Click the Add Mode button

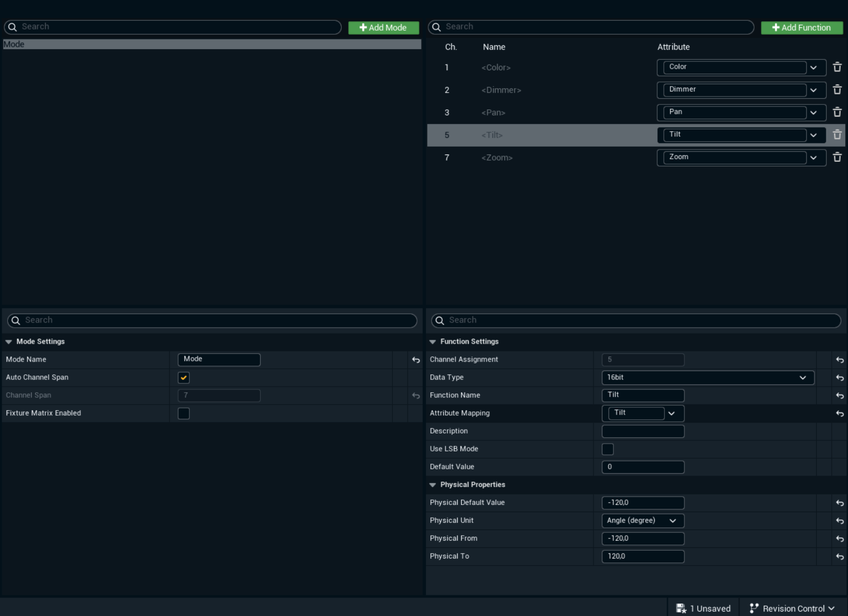pos(384,27)
